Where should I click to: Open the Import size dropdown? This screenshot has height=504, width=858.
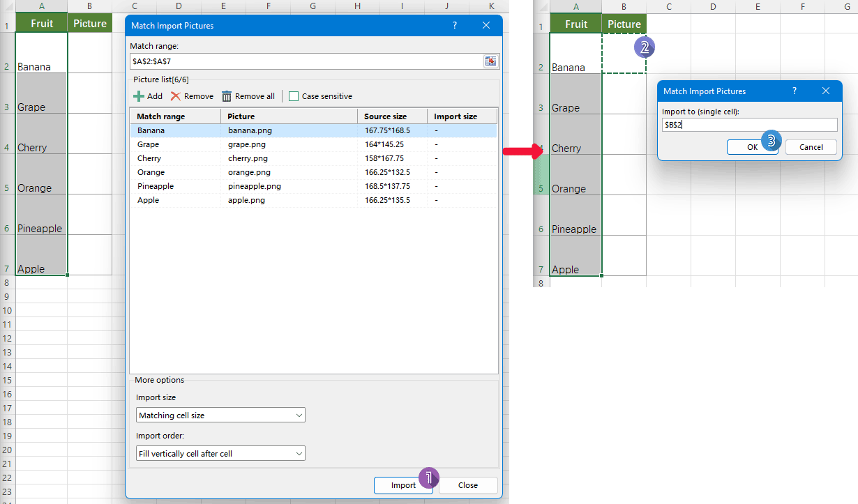pyautogui.click(x=220, y=415)
